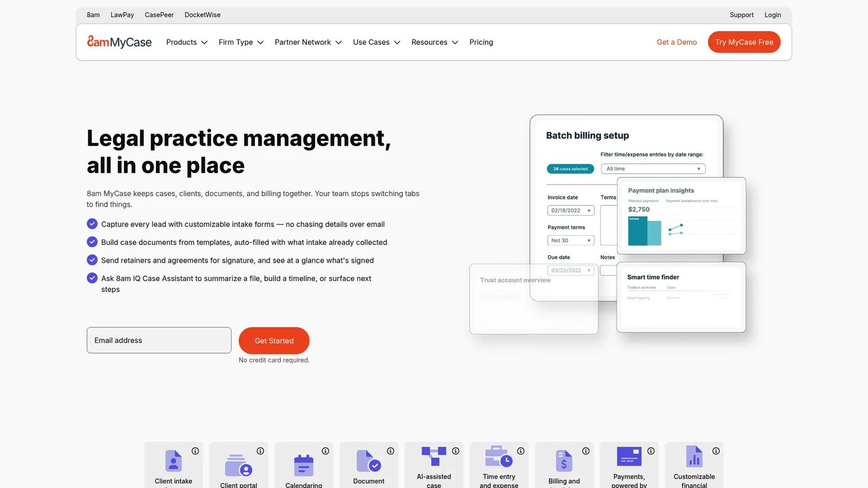
Task: Open info icon on AI-assisted case card
Action: click(x=456, y=451)
